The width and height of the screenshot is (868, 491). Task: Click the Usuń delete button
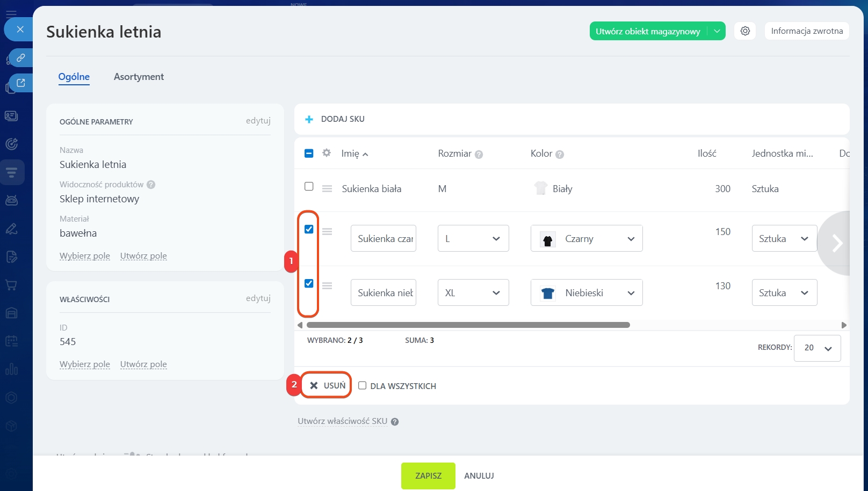pyautogui.click(x=328, y=385)
